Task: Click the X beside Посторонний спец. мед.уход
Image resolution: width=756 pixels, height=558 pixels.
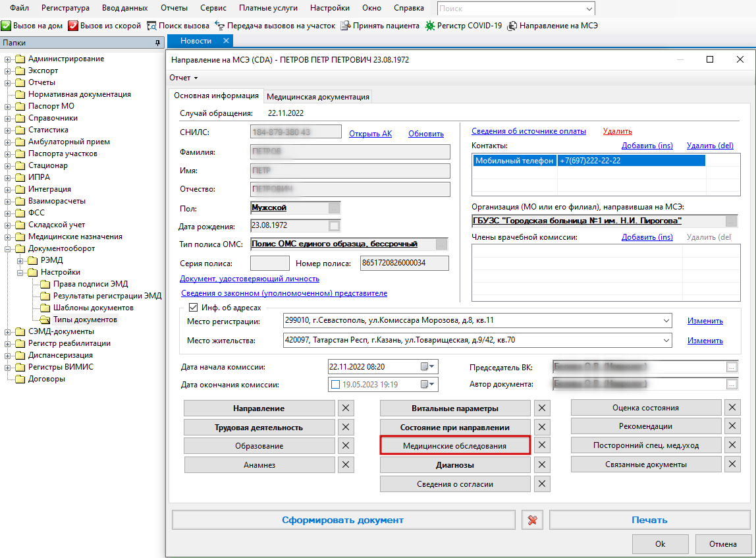Action: [x=732, y=445]
